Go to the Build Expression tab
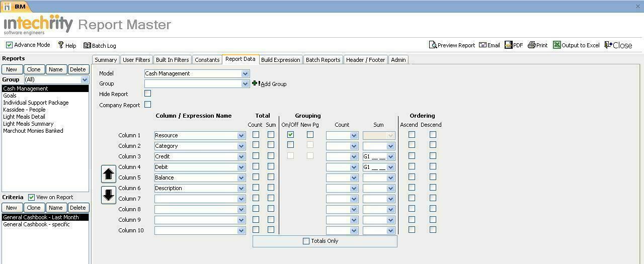 point(281,60)
